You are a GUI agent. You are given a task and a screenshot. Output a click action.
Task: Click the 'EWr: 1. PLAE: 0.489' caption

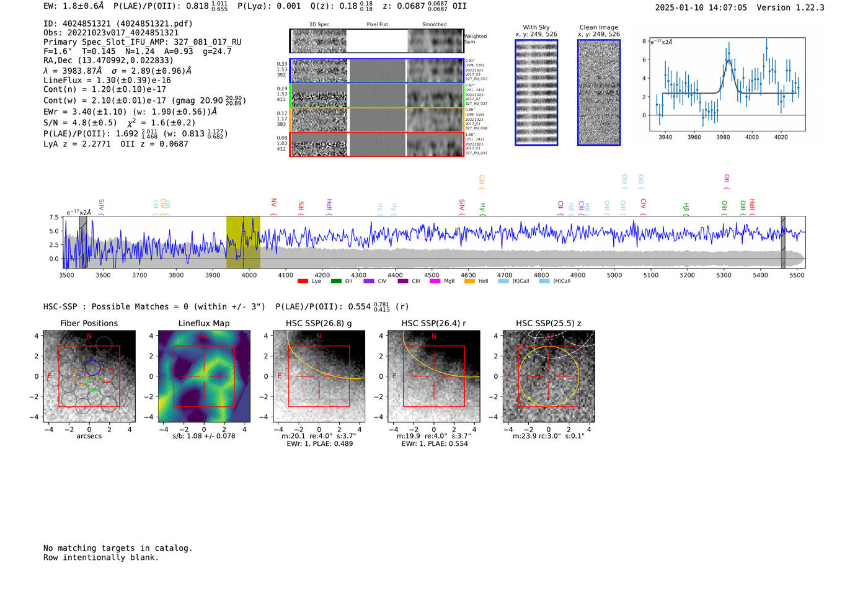[x=319, y=443]
